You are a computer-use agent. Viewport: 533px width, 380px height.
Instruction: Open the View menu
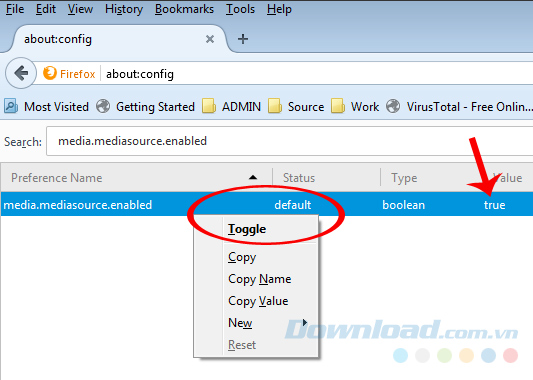point(80,9)
